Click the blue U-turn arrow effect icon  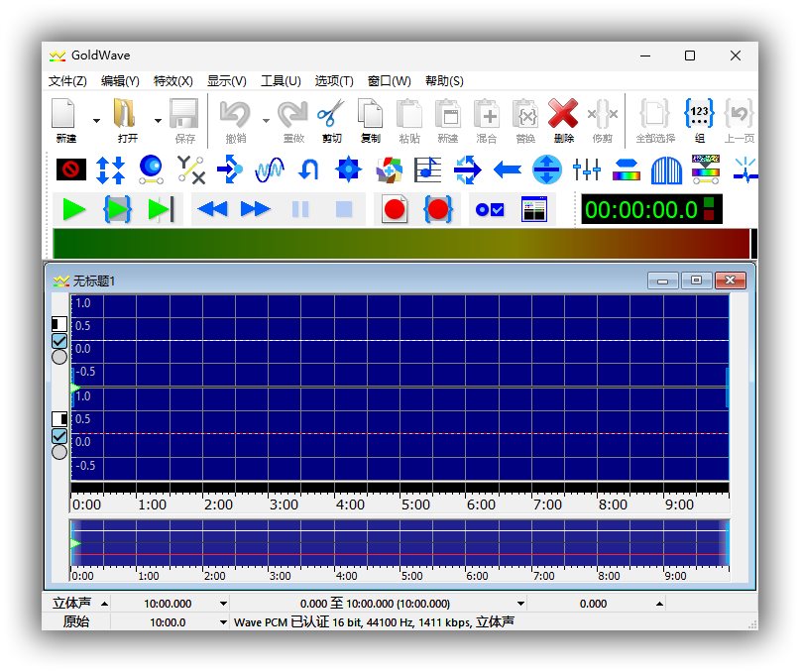click(308, 169)
